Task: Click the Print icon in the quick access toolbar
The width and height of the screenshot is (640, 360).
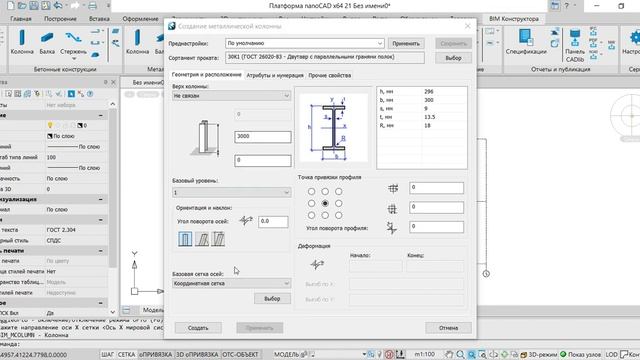Action: (92, 6)
